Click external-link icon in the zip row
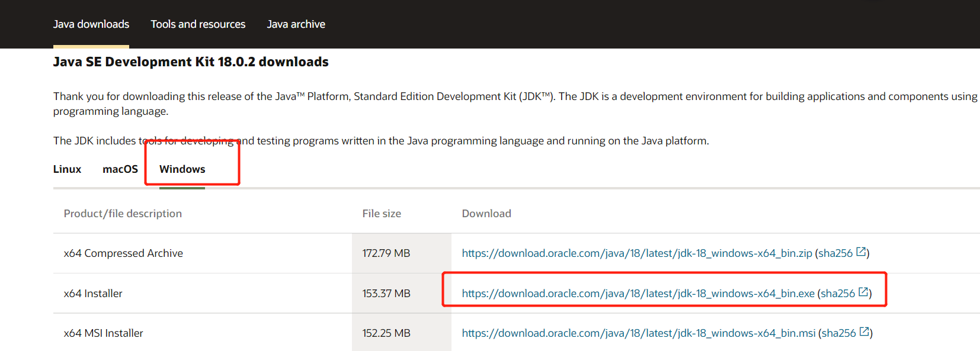980x351 pixels. [861, 252]
